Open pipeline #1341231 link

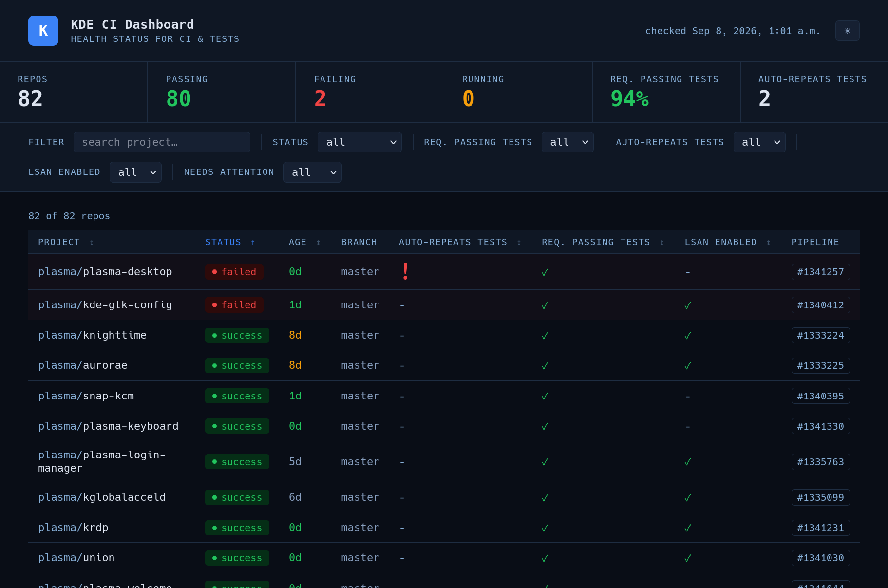pyautogui.click(x=820, y=528)
